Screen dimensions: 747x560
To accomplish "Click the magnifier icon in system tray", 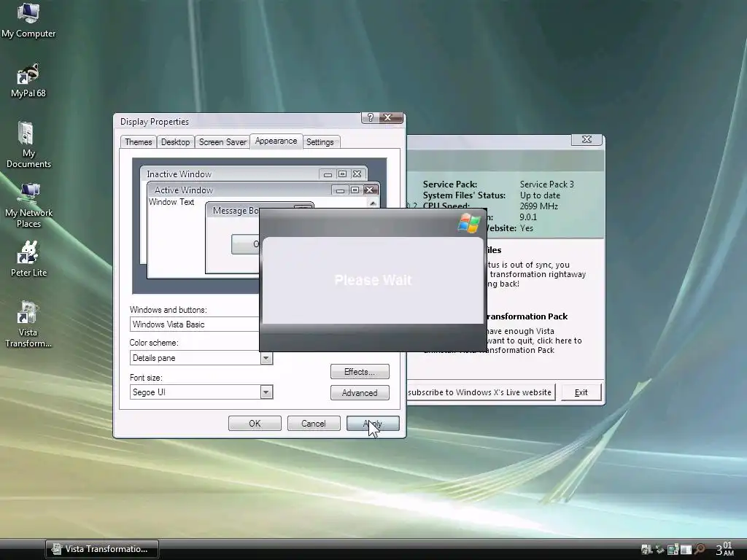I will coord(700,549).
